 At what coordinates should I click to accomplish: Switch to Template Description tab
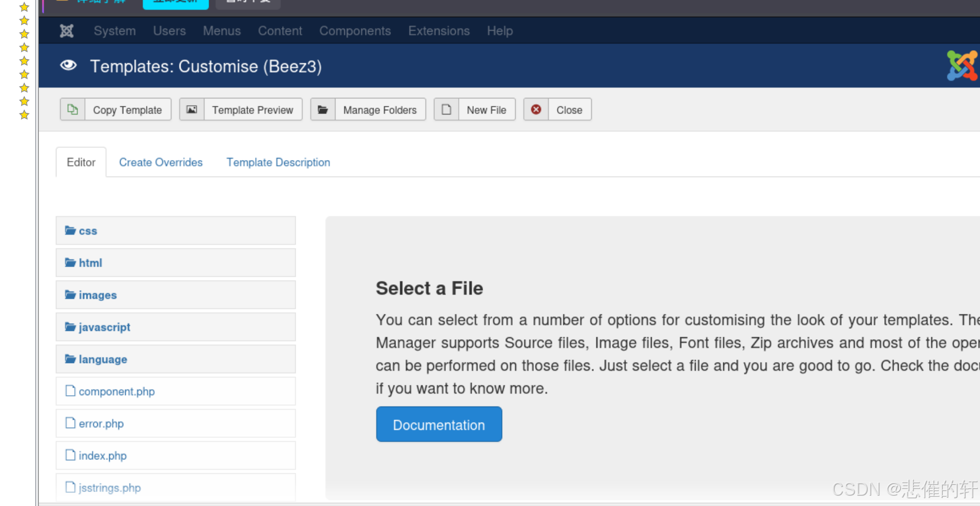[x=278, y=162]
